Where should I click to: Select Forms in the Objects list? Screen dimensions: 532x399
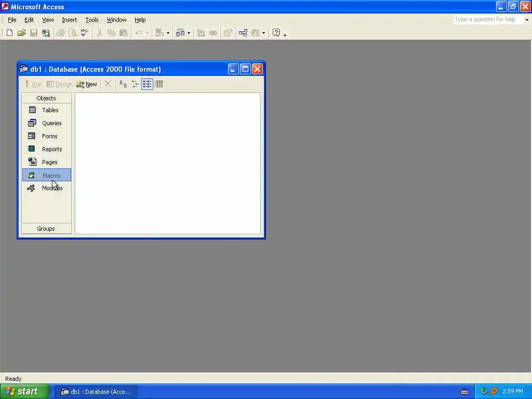pyautogui.click(x=46, y=136)
